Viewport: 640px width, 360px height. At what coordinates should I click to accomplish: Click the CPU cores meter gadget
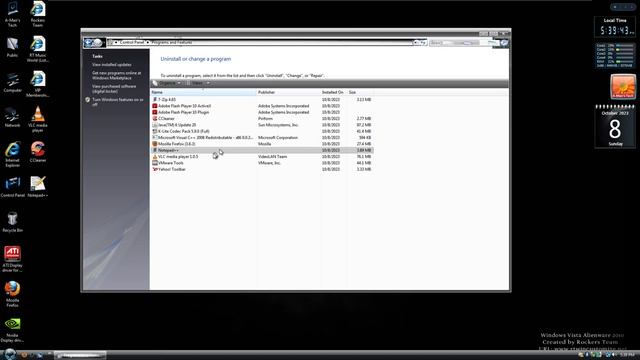[x=615, y=55]
